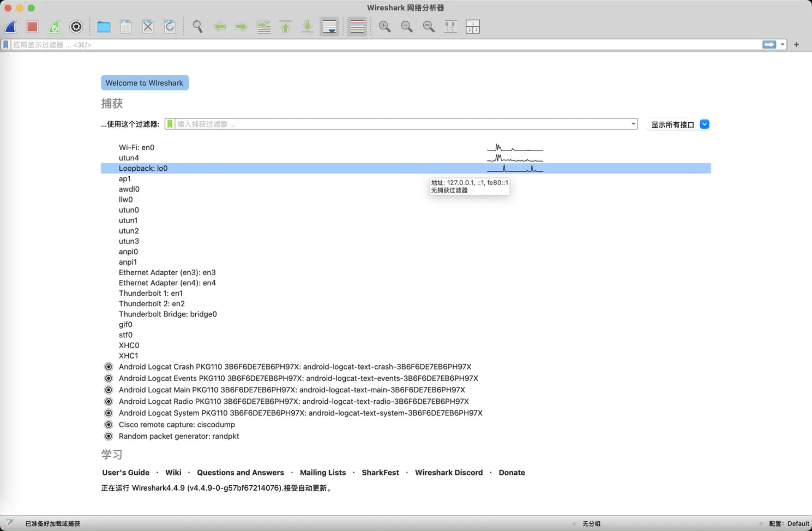Save this capture file icon
The width and height of the screenshot is (812, 531).
coord(125,27)
